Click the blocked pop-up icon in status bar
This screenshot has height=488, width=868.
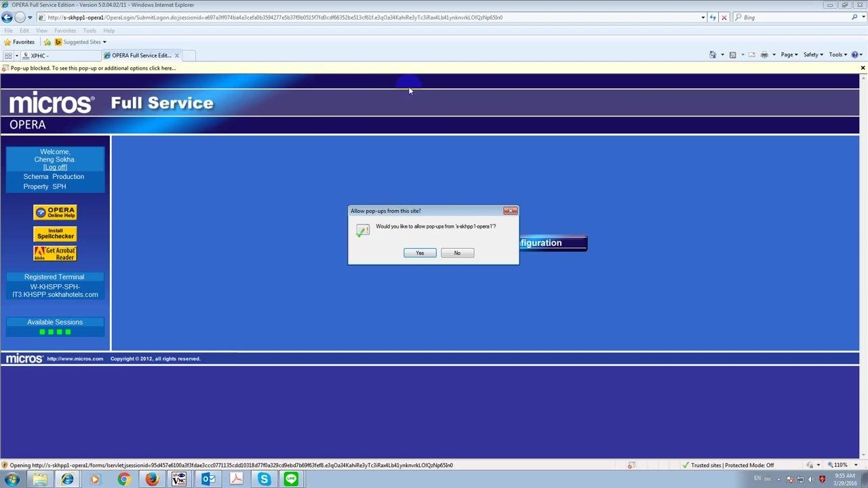631,465
